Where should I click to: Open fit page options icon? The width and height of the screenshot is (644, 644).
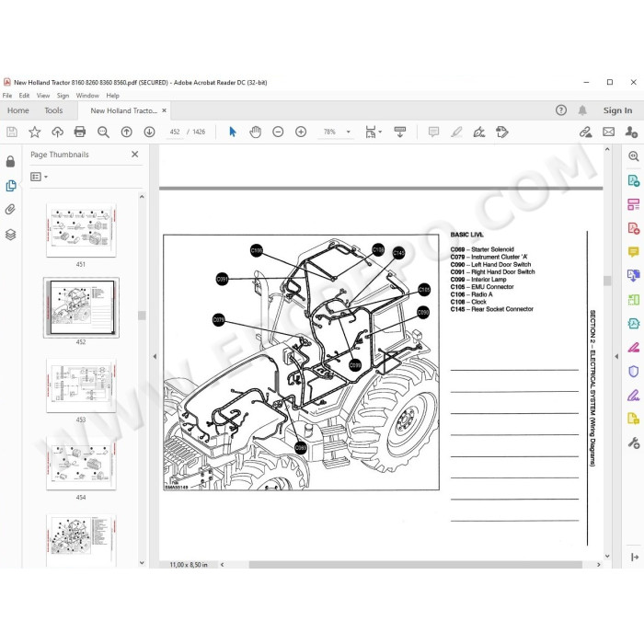click(373, 132)
